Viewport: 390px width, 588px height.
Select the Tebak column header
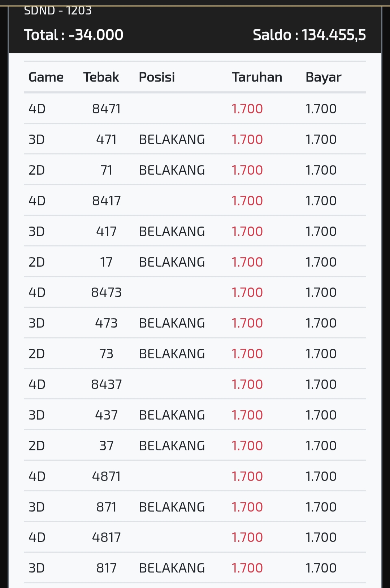(x=101, y=77)
